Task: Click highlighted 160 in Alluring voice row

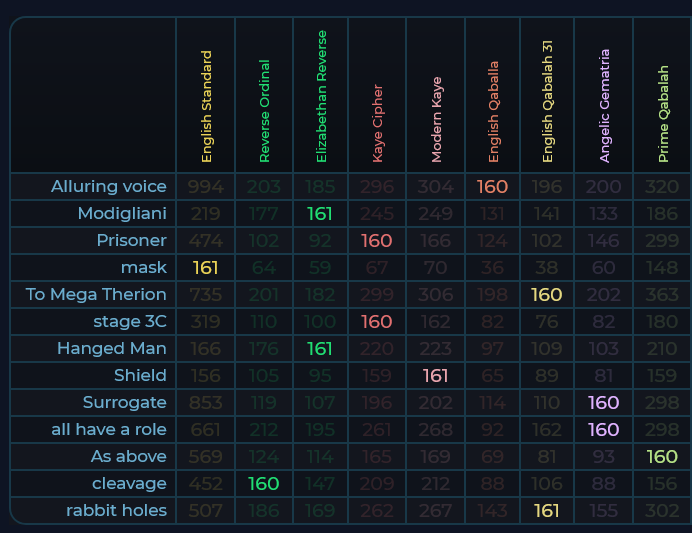Action: (x=493, y=186)
